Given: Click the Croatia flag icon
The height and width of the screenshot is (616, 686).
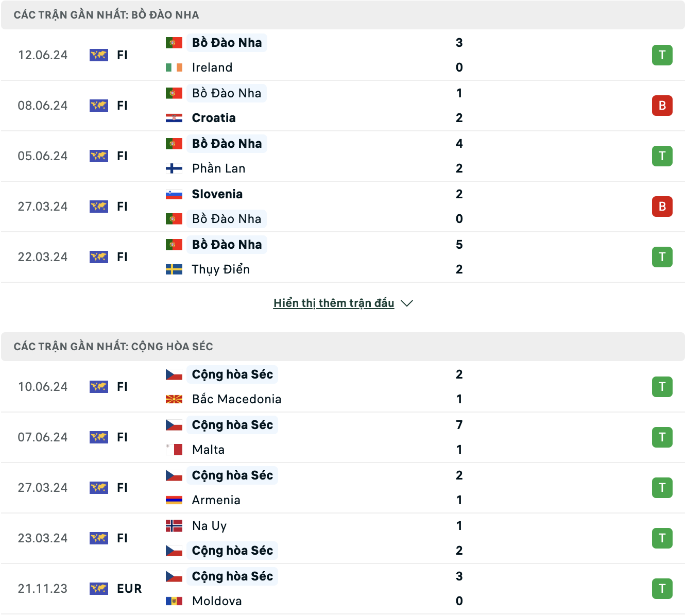Looking at the screenshot, I should click(x=174, y=118).
